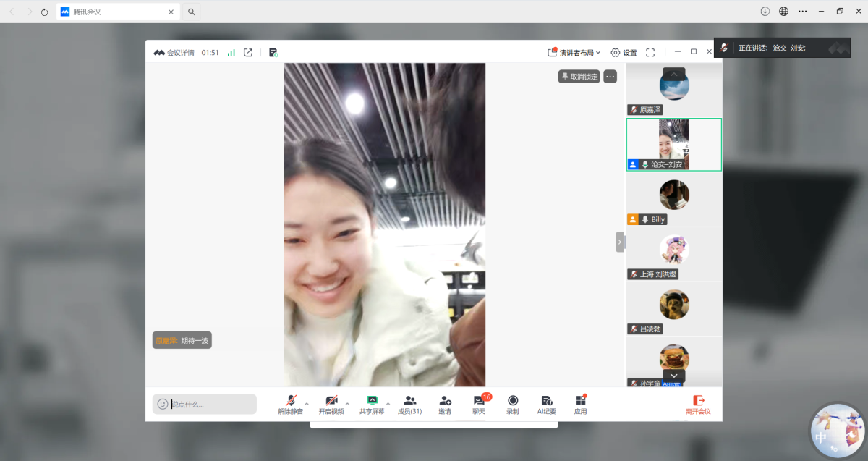The image size is (868, 461).
Task: Click the network signal strength icon
Action: [x=231, y=53]
